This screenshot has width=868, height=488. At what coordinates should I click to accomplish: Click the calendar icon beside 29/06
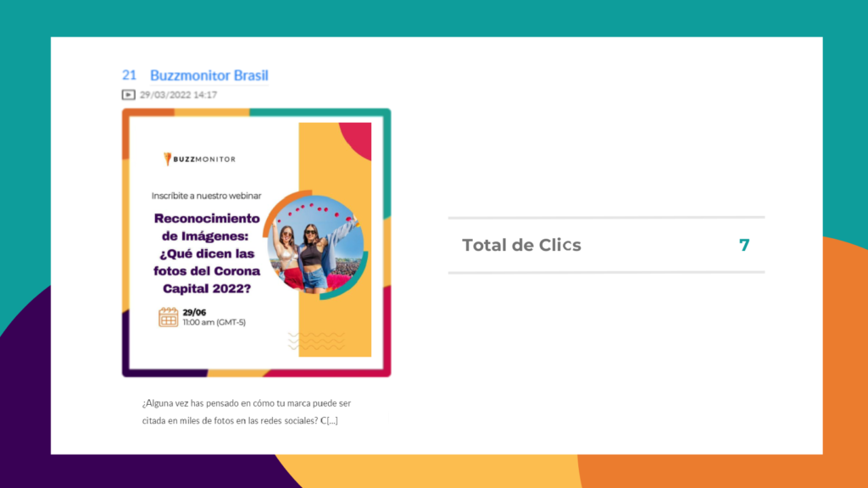pyautogui.click(x=169, y=317)
